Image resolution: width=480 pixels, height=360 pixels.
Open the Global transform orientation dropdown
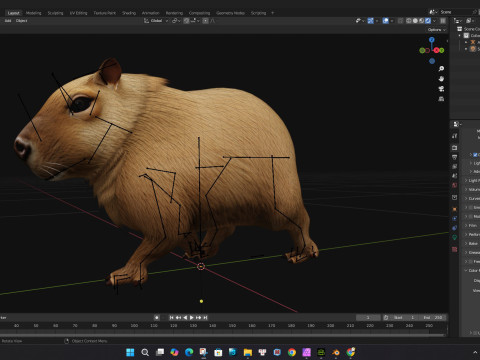(x=156, y=21)
